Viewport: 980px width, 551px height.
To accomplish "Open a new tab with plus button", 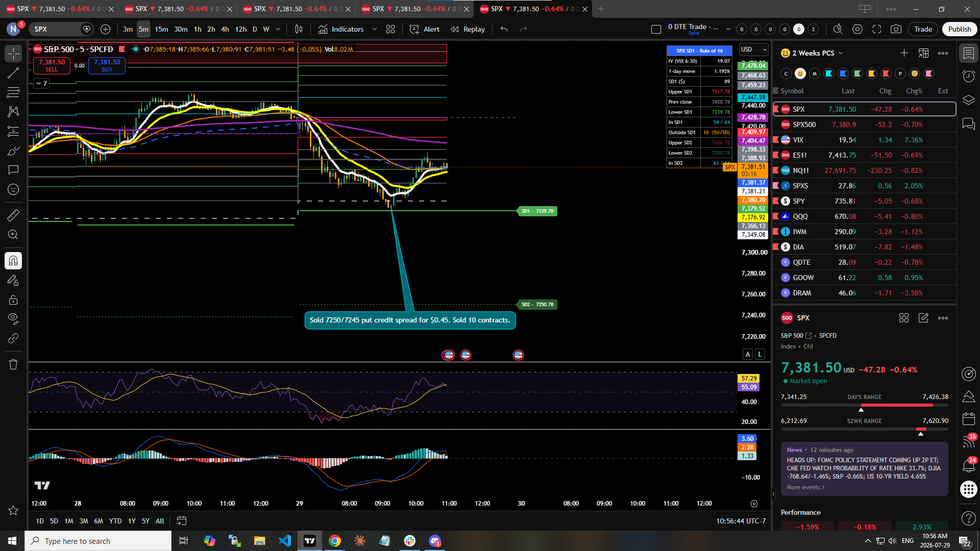I will (601, 9).
